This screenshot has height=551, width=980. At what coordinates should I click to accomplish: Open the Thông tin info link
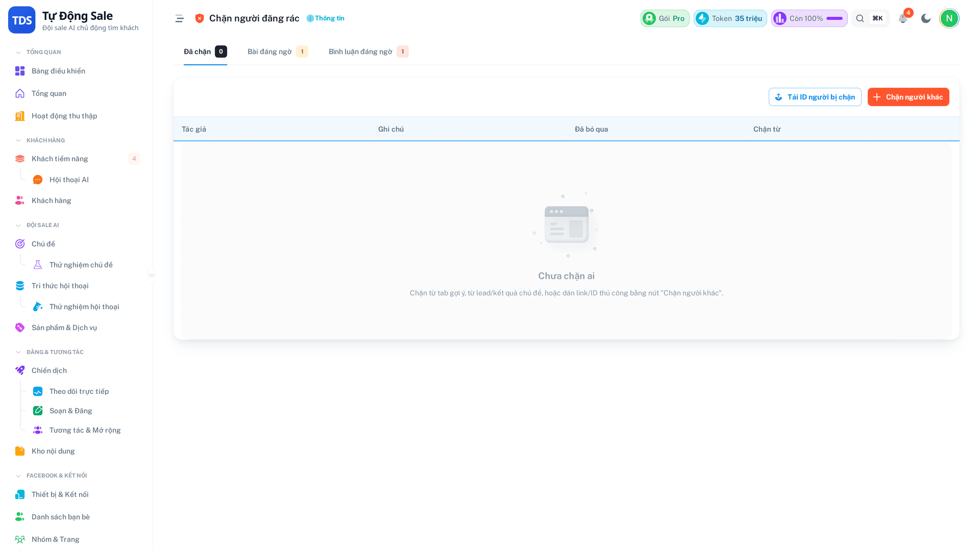[326, 18]
